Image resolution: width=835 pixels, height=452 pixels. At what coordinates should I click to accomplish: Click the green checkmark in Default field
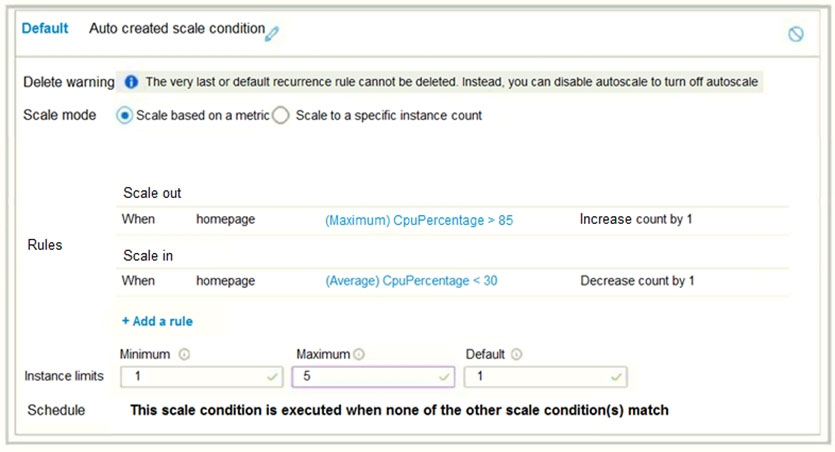point(617,377)
